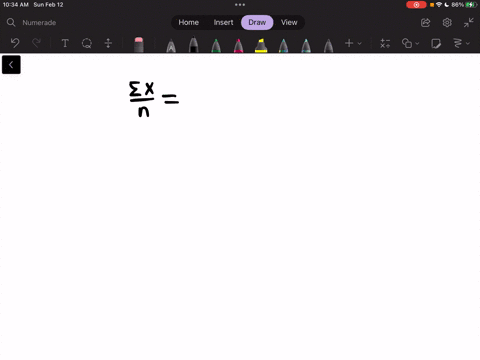
Task: Switch to the Insert tab
Action: [x=223, y=22]
